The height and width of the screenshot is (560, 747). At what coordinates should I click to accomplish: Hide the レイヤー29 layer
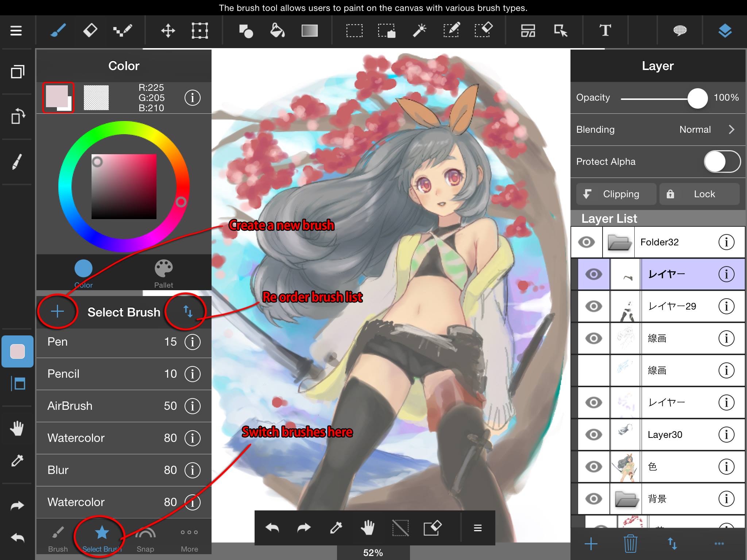pos(594,306)
